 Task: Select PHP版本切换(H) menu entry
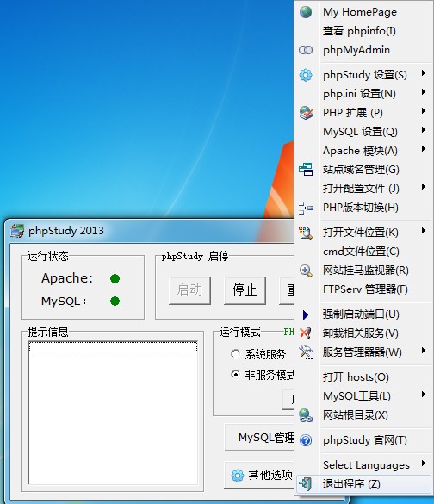click(363, 208)
